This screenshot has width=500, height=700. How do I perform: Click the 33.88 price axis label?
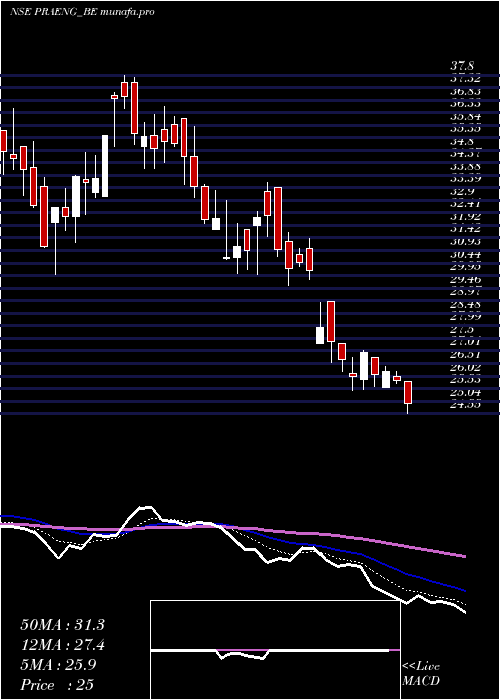465,167
